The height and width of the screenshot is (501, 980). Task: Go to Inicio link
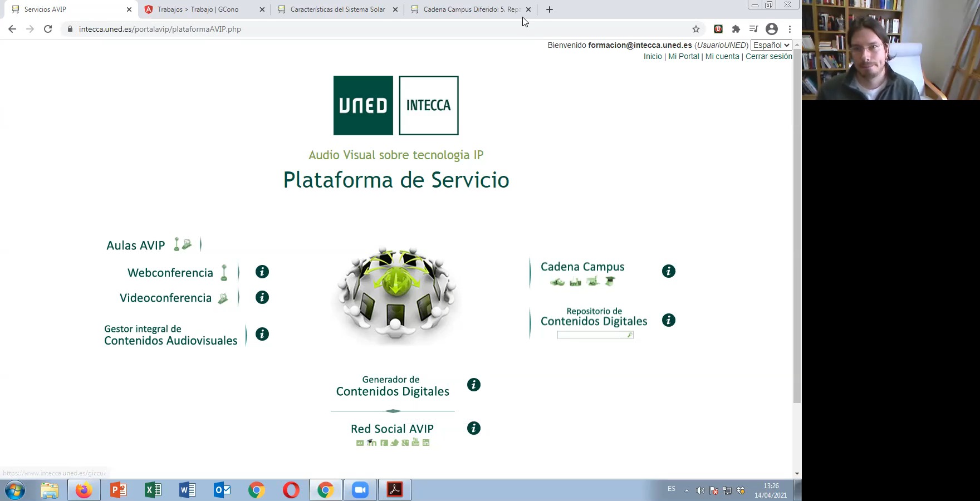653,56
